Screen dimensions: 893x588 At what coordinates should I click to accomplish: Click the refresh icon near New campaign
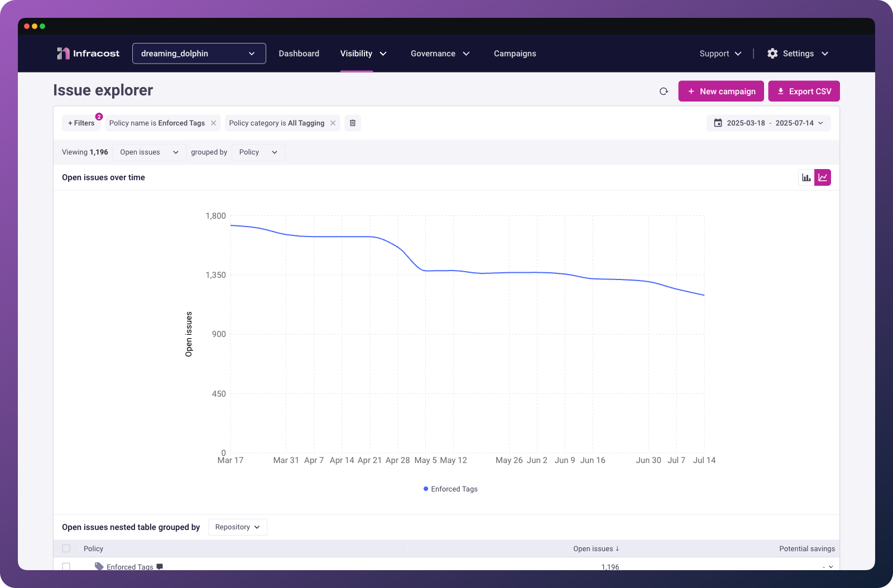click(664, 91)
